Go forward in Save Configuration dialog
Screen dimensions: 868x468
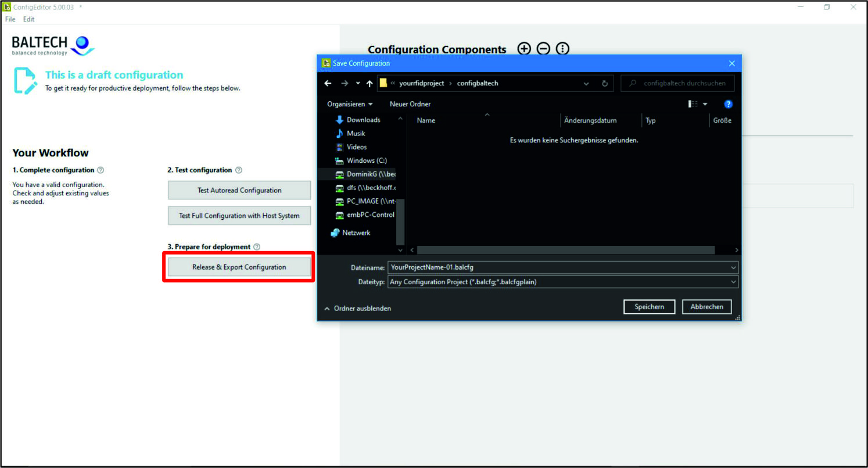pyautogui.click(x=345, y=83)
